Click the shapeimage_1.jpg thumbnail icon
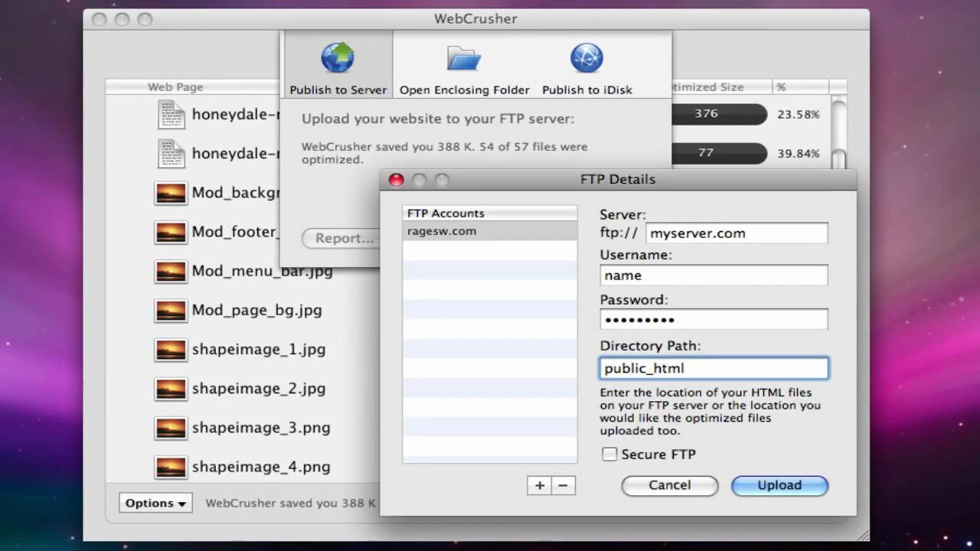The width and height of the screenshot is (980, 551). (x=171, y=350)
